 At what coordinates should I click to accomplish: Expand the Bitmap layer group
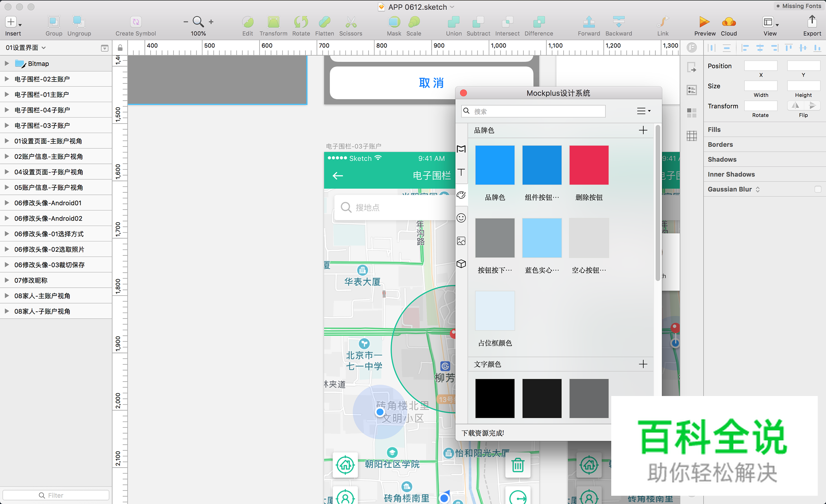click(x=6, y=63)
